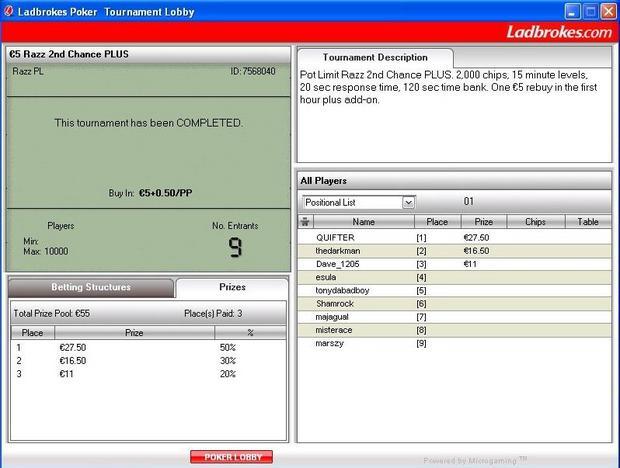Sort players by Table column header
Viewport: 620px width, 468px height.
click(588, 222)
